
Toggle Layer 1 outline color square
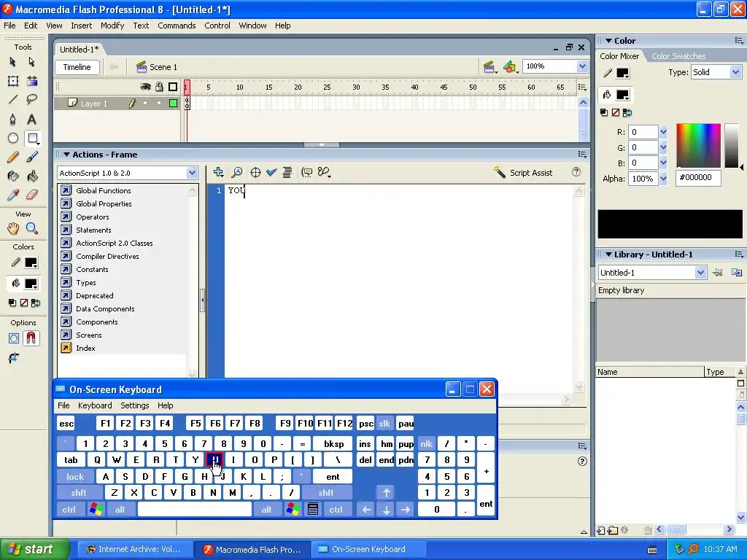(173, 103)
